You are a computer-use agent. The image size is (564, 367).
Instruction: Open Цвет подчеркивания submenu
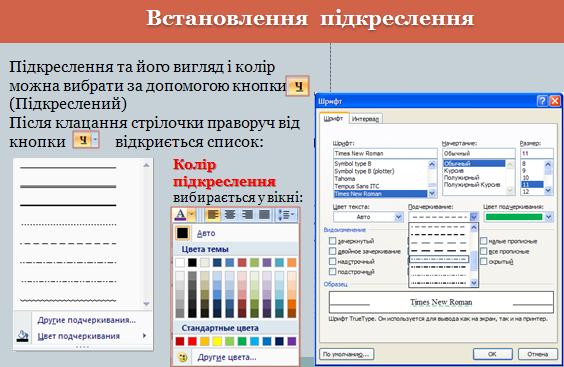pos(79,336)
